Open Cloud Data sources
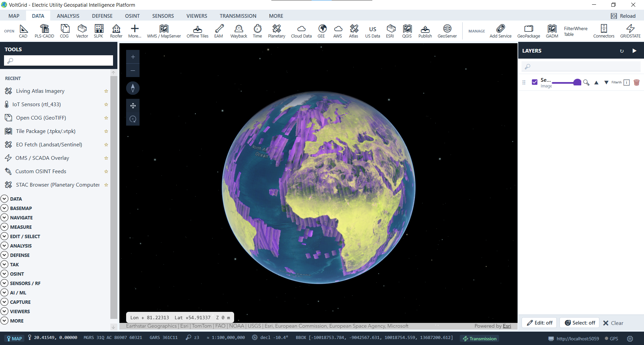The height and width of the screenshot is (345, 644). (x=302, y=31)
